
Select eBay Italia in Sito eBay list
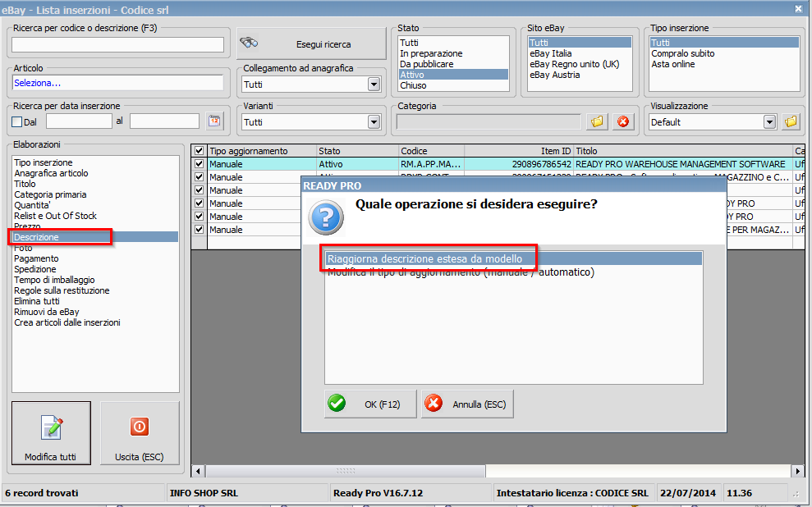pos(580,53)
